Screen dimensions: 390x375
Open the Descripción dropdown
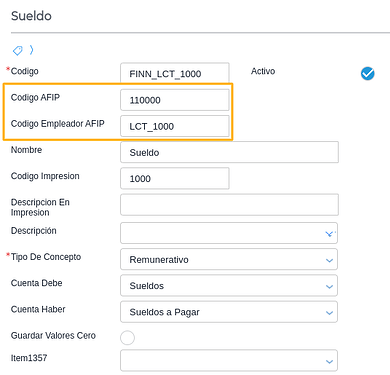click(229, 233)
